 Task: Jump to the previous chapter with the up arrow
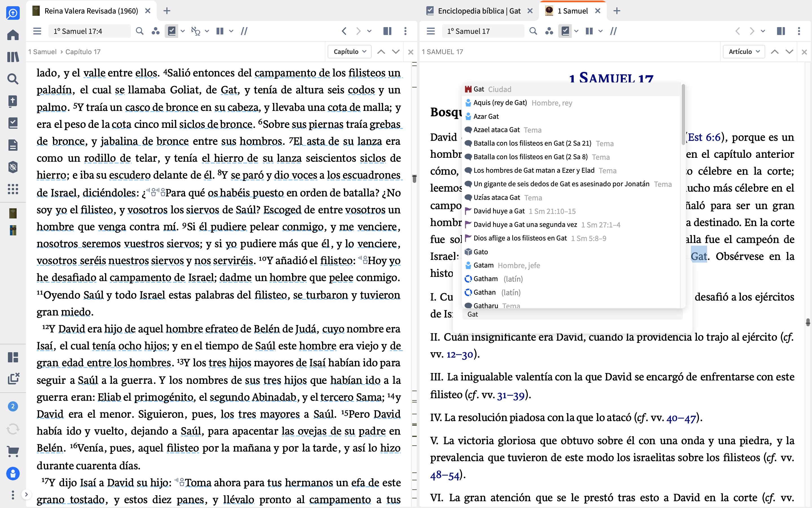point(381,52)
